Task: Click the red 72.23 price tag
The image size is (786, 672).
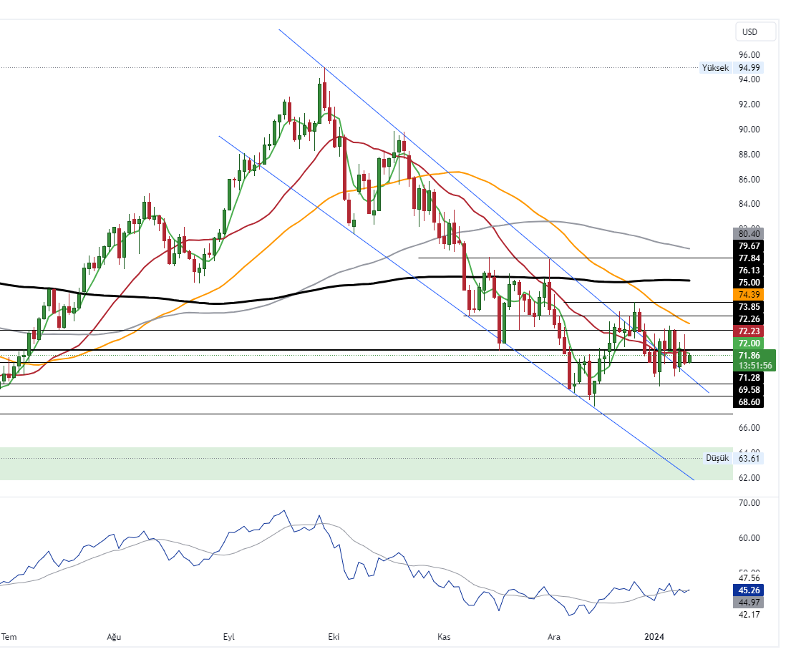Action: click(x=749, y=331)
